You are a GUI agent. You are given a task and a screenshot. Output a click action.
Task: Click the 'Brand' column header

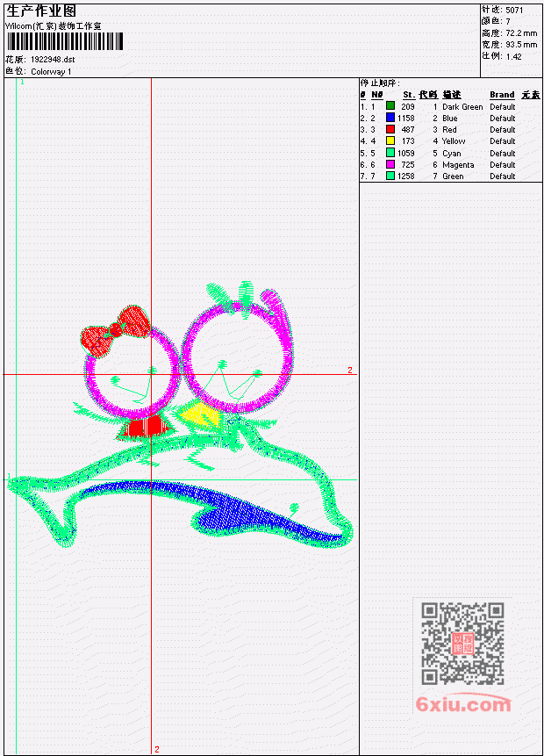tap(502, 95)
